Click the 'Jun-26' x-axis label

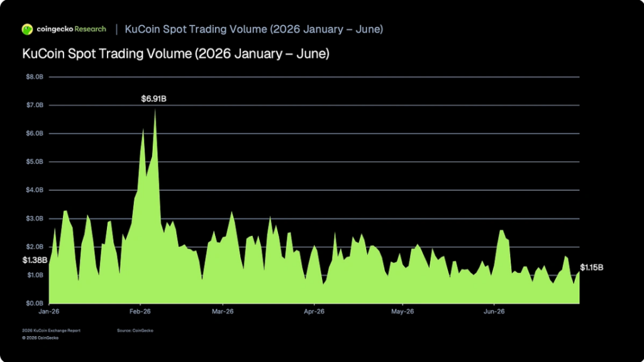494,312
